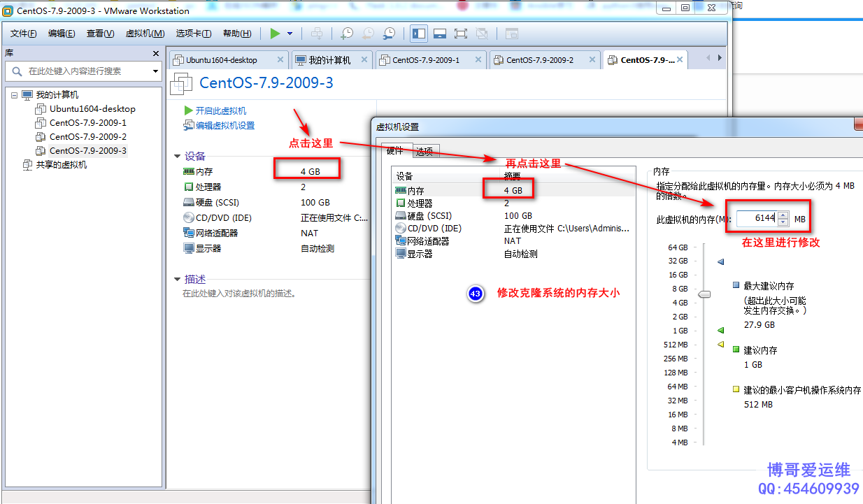Click the tab strip scroll right arrow
863x504 pixels.
click(x=720, y=58)
